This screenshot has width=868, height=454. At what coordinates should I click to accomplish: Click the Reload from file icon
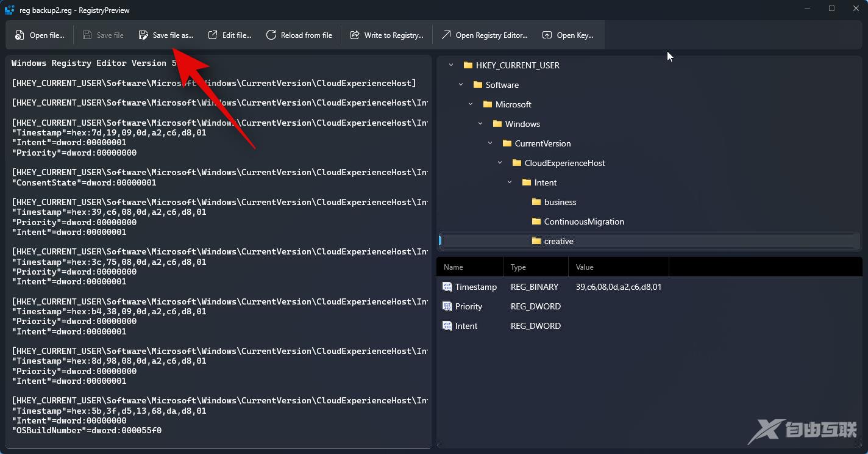271,35
